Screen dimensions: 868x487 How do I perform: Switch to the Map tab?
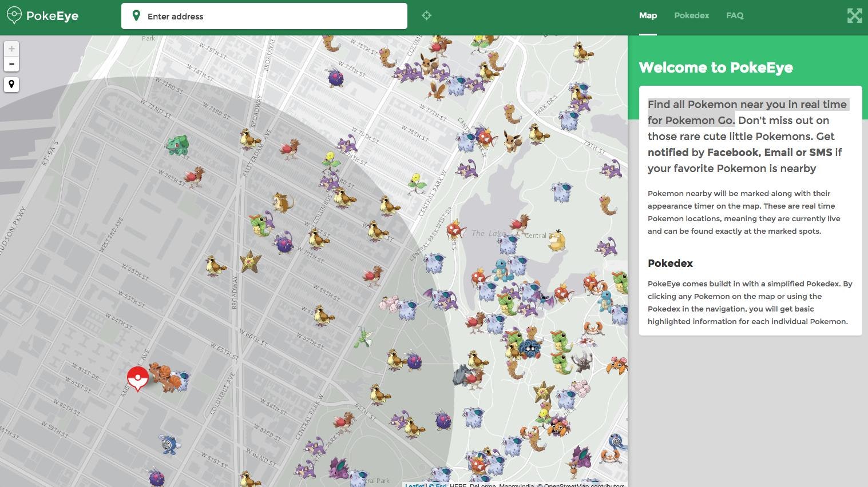tap(648, 15)
